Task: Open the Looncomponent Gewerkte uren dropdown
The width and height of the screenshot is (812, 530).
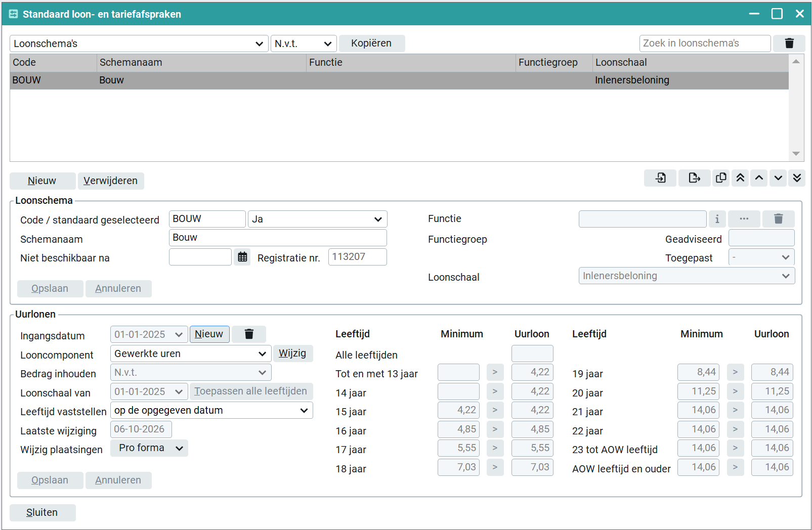Action: tap(191, 354)
